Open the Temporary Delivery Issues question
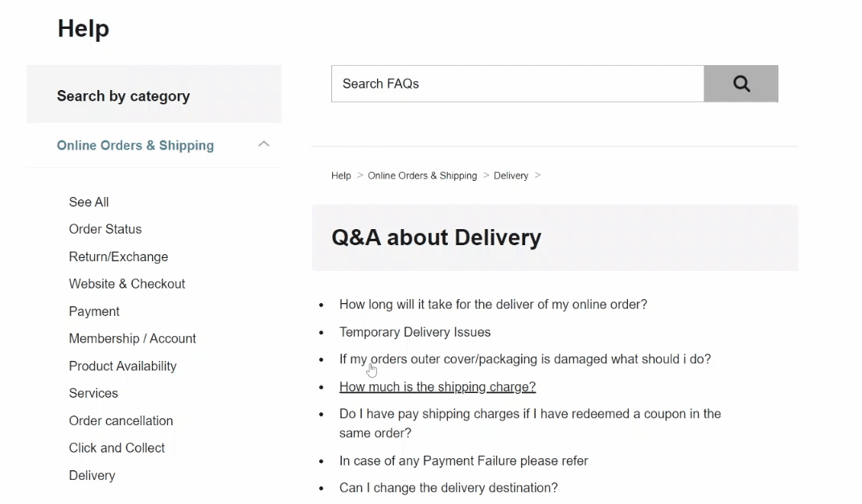 tap(415, 332)
